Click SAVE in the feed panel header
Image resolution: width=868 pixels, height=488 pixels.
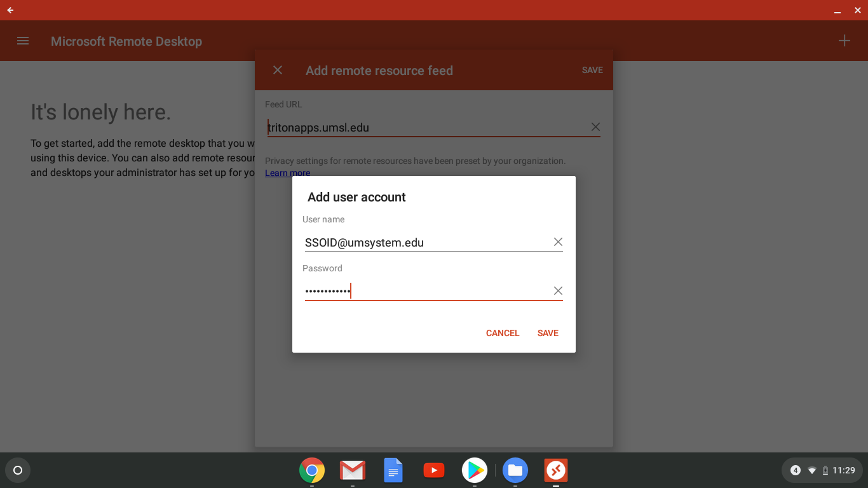pos(592,70)
